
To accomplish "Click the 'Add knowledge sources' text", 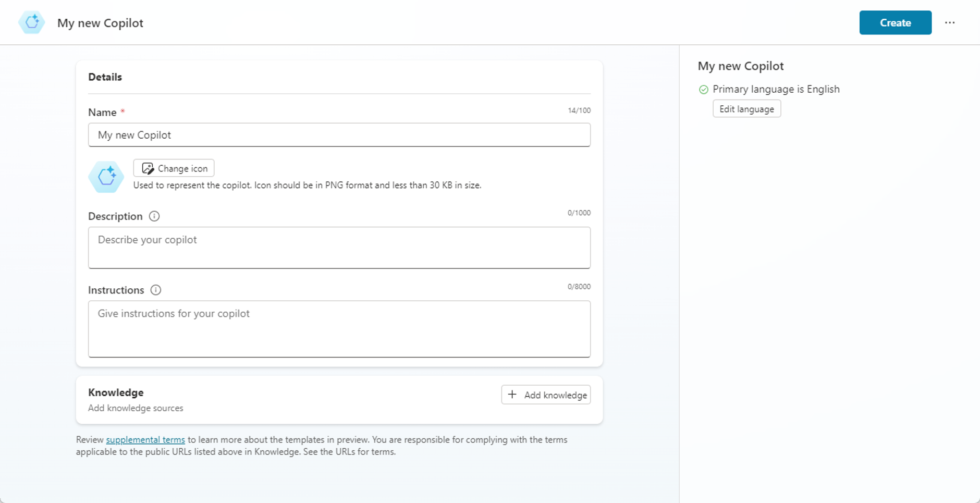I will (x=136, y=408).
